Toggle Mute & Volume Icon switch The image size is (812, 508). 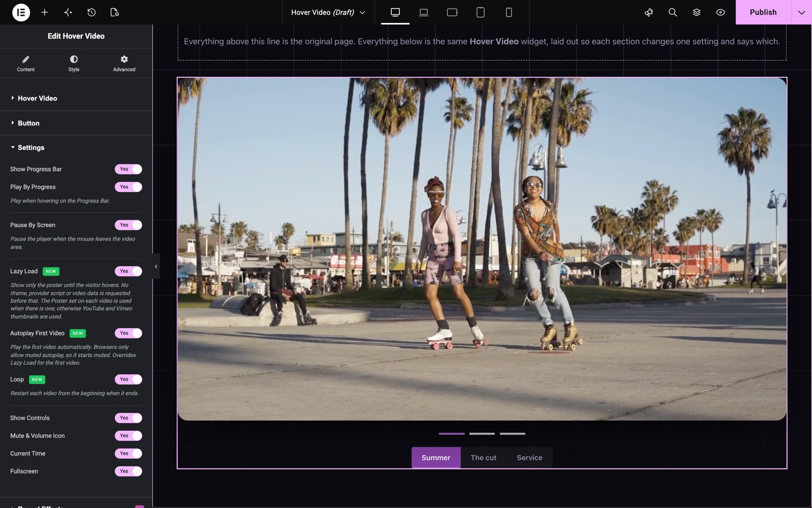coord(128,436)
